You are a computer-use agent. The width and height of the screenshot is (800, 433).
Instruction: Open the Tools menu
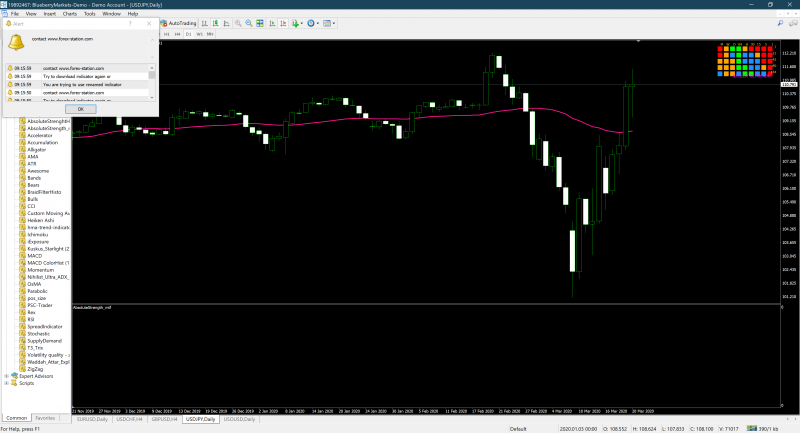pyautogui.click(x=90, y=14)
